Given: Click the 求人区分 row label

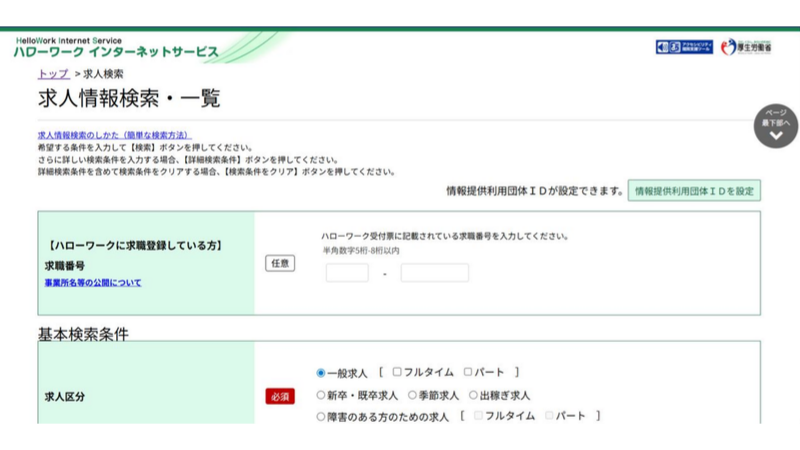Looking at the screenshot, I should [x=65, y=397].
